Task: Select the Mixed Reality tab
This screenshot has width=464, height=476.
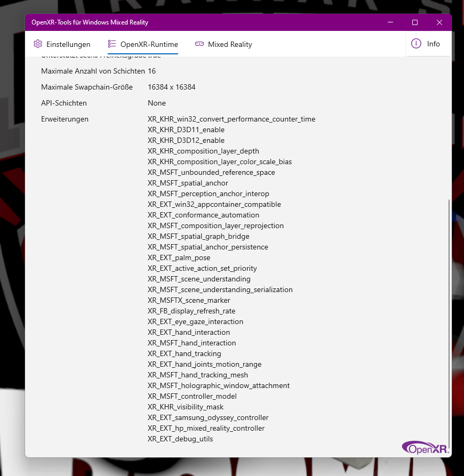Action: click(223, 44)
